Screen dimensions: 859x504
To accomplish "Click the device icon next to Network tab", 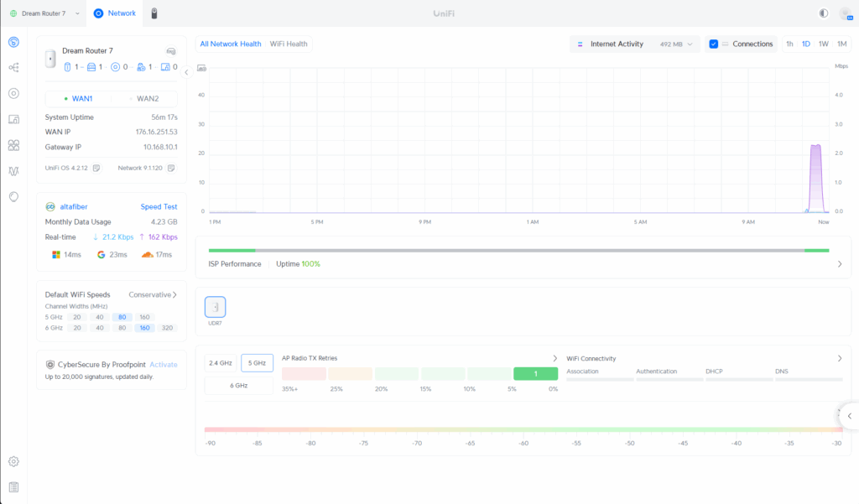I will coord(154,13).
